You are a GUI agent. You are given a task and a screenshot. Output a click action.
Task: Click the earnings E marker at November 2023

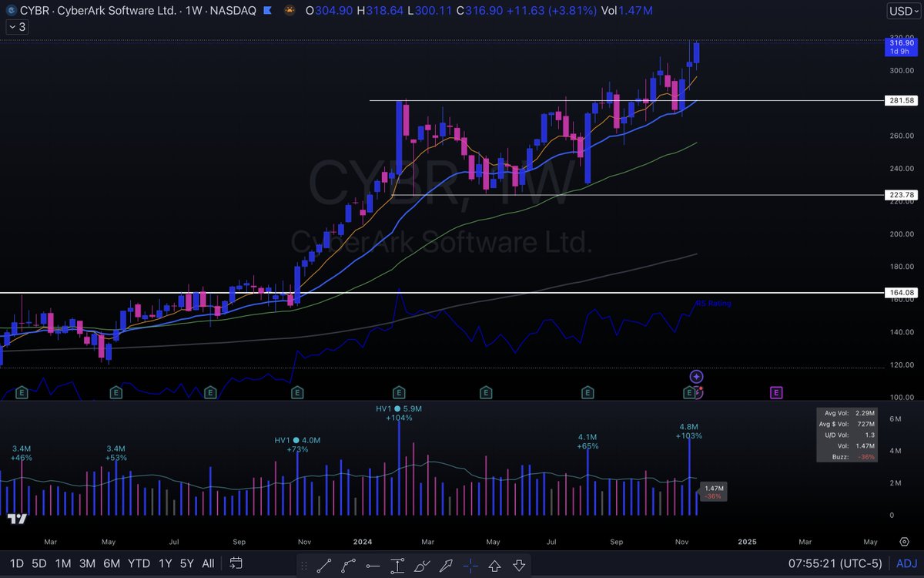point(297,392)
